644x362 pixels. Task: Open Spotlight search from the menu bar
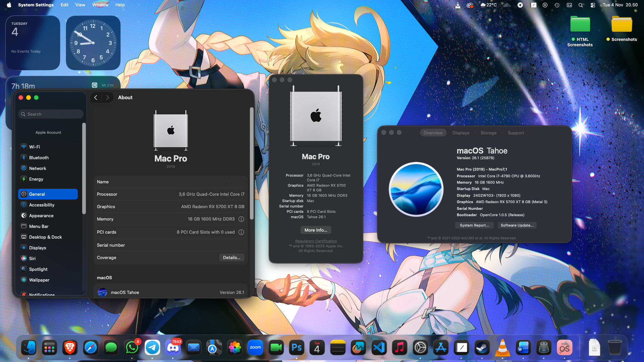click(x=581, y=5)
